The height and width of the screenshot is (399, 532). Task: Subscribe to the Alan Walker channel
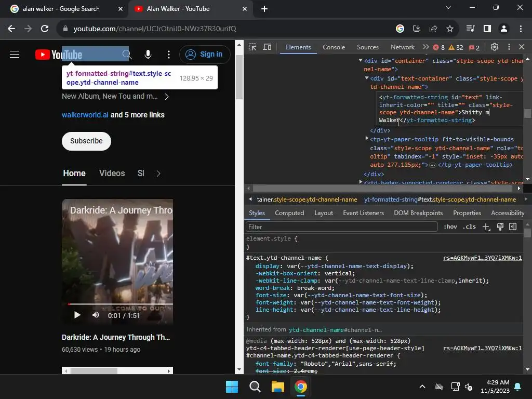(86, 141)
